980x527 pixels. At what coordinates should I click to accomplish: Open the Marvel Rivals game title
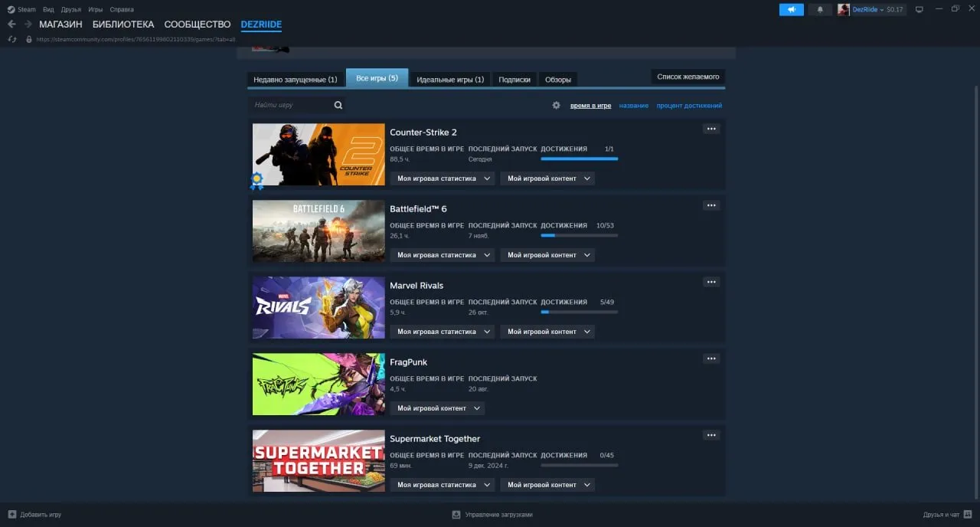point(416,286)
